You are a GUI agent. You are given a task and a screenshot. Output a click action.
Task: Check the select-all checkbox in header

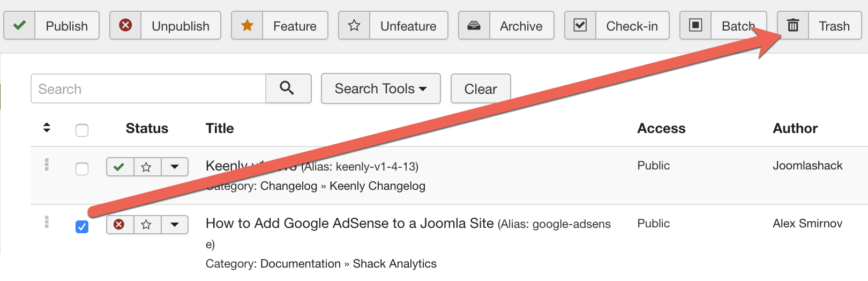(x=82, y=130)
